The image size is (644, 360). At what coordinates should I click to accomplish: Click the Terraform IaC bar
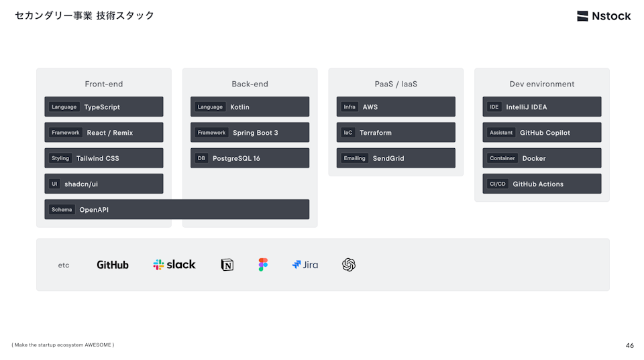[396, 133]
